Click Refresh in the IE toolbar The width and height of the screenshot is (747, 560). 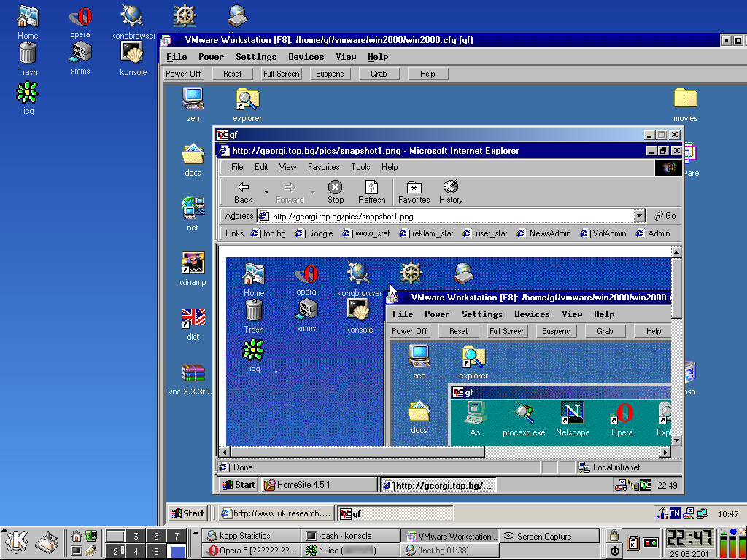371,192
